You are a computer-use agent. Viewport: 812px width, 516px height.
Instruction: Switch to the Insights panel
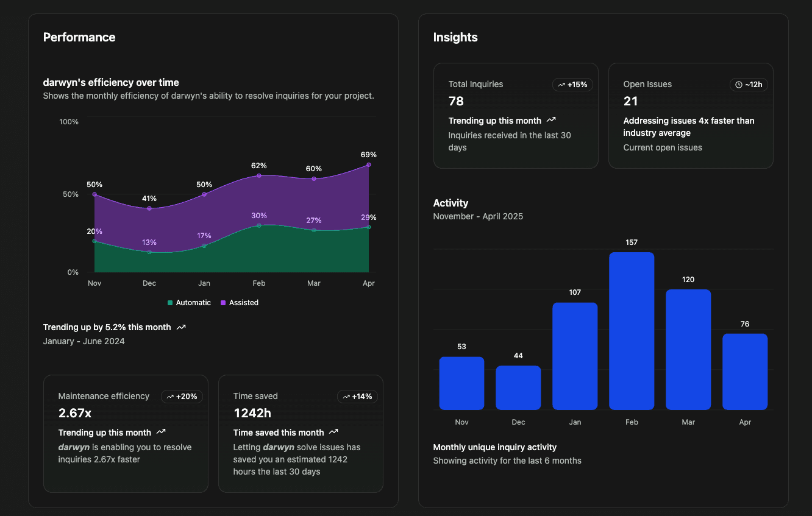coord(455,37)
